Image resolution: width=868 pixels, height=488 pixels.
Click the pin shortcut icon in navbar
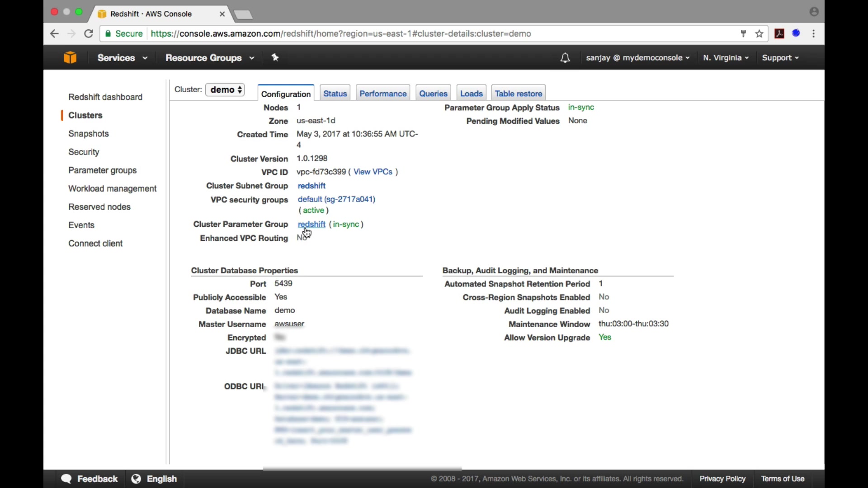click(x=275, y=57)
